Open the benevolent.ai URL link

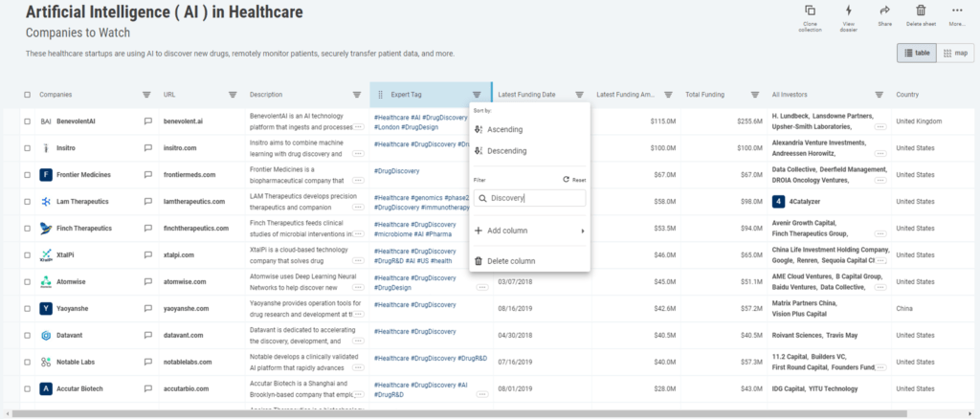click(183, 121)
